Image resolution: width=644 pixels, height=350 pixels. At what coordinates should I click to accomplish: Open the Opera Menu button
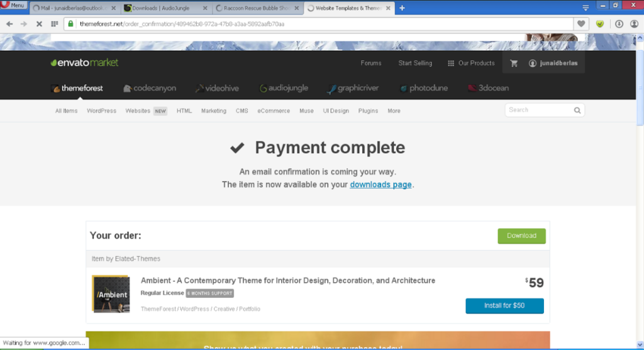[13, 5]
